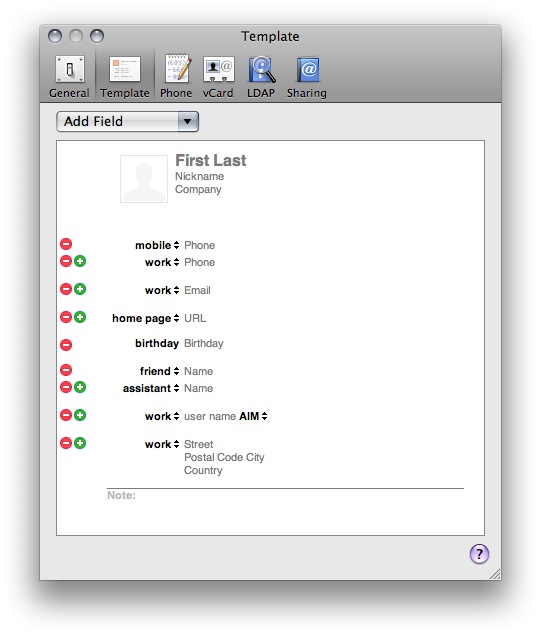Add another Phone field after work
Image resolution: width=541 pixels, height=635 pixels.
(x=80, y=261)
